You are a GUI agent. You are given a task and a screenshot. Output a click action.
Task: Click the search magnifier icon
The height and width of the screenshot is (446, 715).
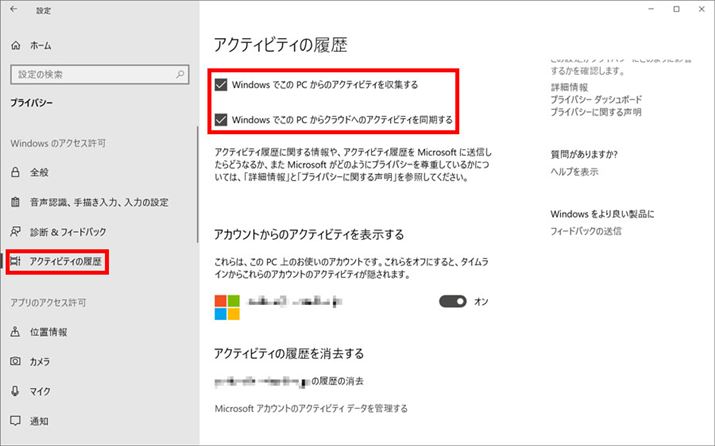180,74
